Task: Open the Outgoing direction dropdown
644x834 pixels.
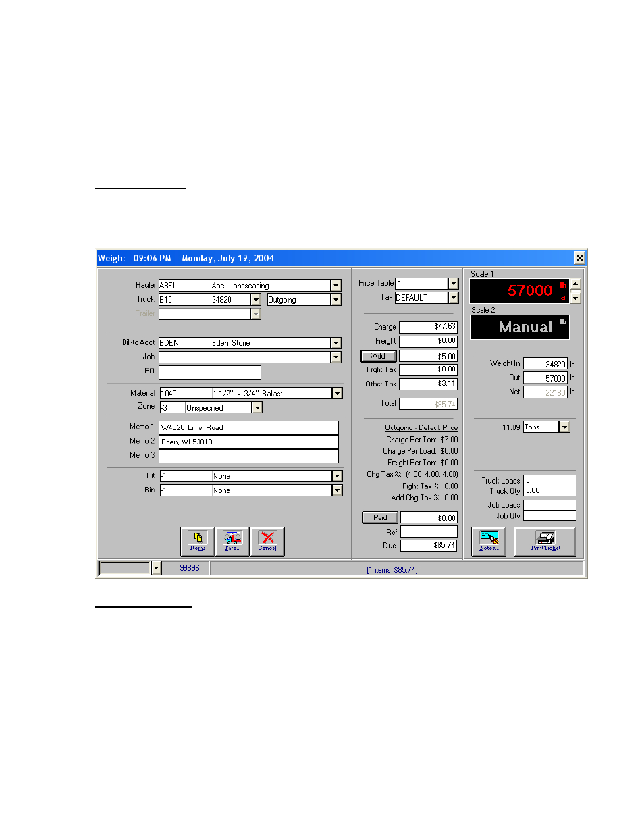Action: point(336,300)
